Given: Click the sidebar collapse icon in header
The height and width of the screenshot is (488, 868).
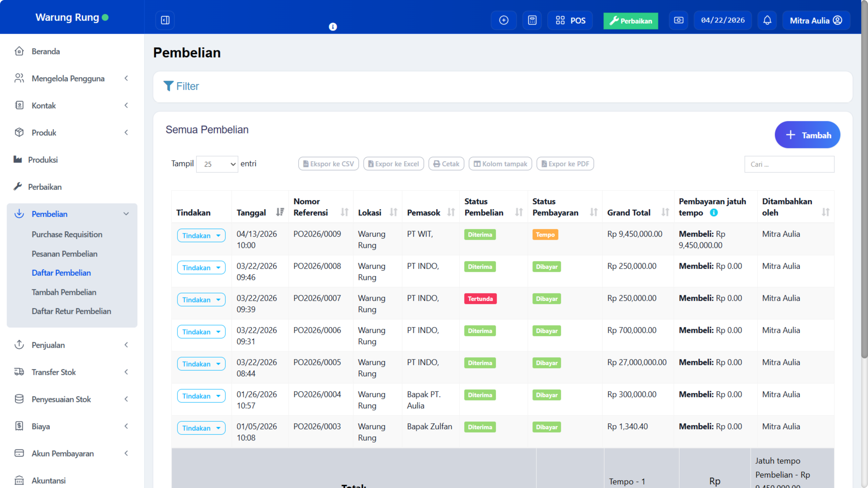Looking at the screenshot, I should pyautogui.click(x=165, y=20).
